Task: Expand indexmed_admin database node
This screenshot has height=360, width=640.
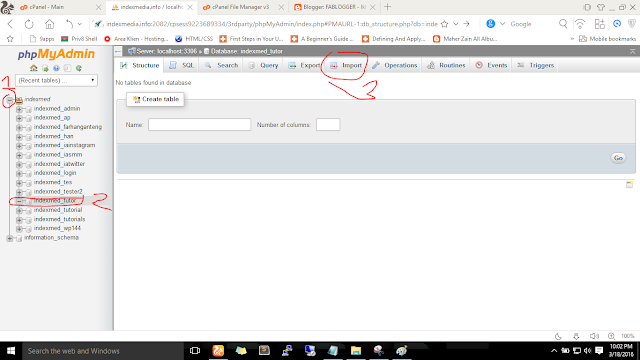Action: [19, 109]
